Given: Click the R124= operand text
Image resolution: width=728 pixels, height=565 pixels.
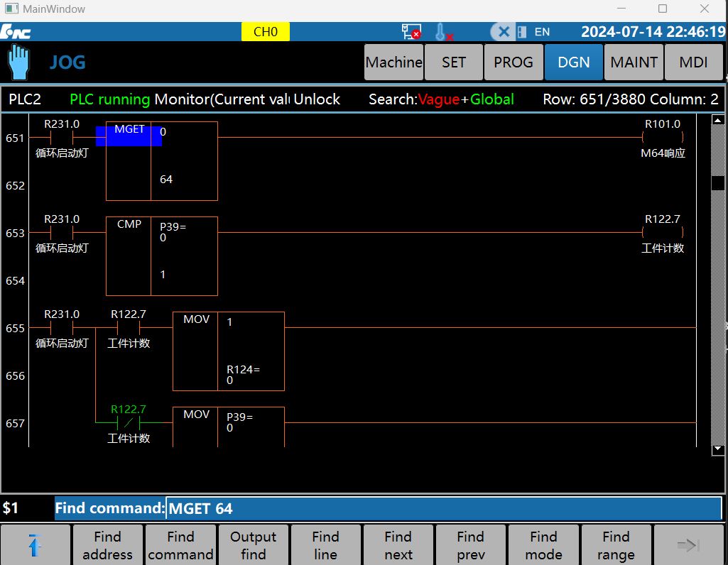Looking at the screenshot, I should point(243,370).
